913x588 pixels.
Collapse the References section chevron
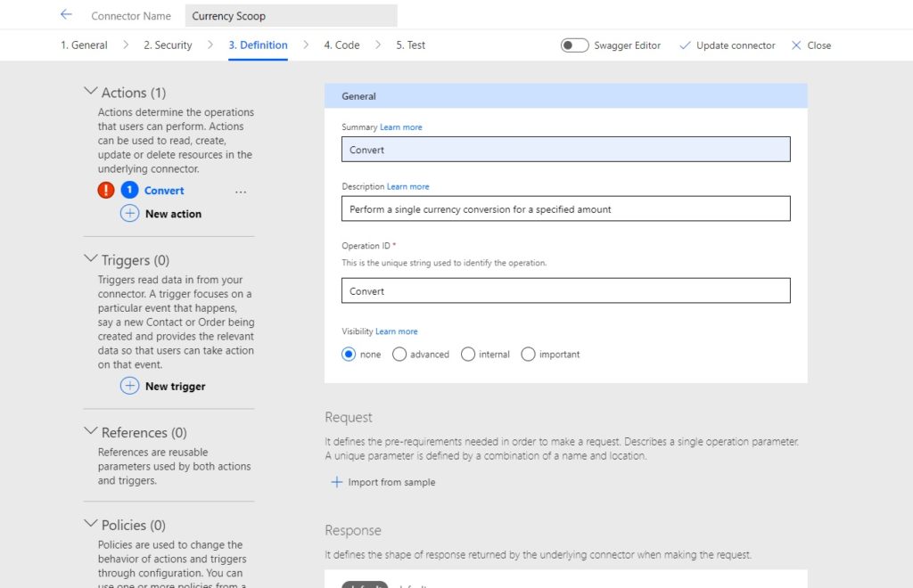click(x=90, y=431)
